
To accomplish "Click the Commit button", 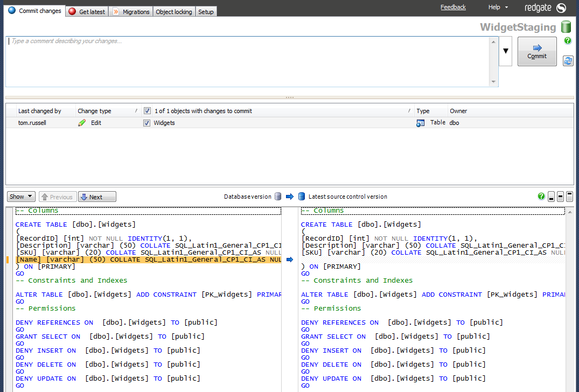I will point(537,51).
